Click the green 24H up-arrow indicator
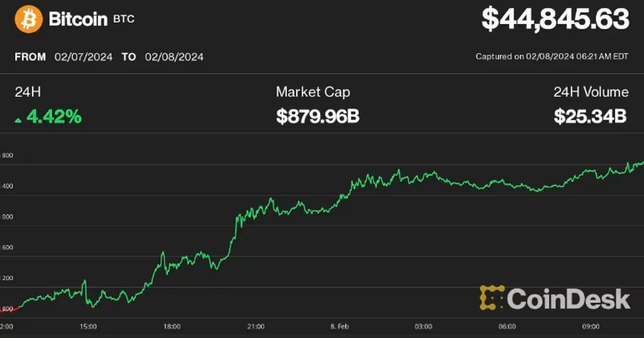 (18, 120)
